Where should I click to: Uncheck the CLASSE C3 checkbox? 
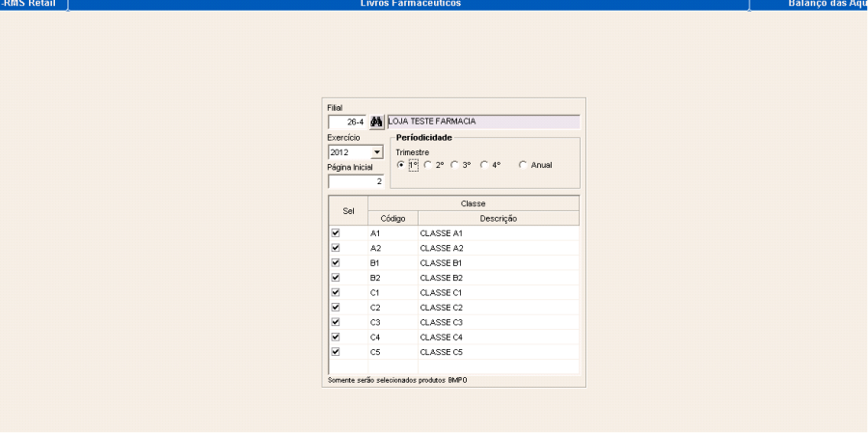coord(336,322)
